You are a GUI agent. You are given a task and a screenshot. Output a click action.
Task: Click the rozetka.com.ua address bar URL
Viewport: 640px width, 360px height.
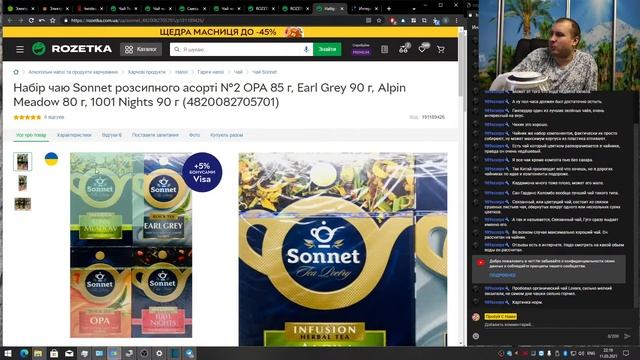coord(138,20)
